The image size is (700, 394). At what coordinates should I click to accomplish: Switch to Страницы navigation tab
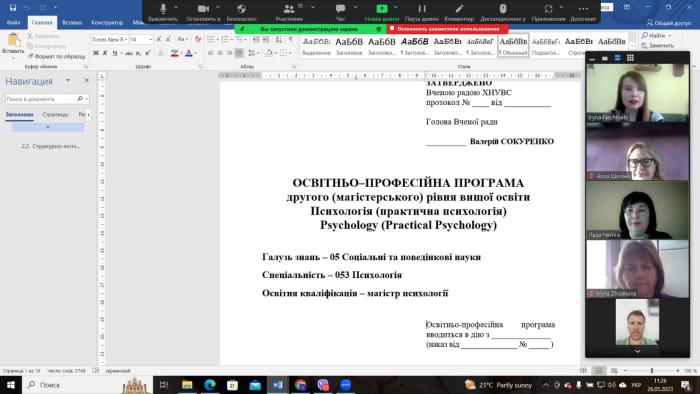[55, 115]
